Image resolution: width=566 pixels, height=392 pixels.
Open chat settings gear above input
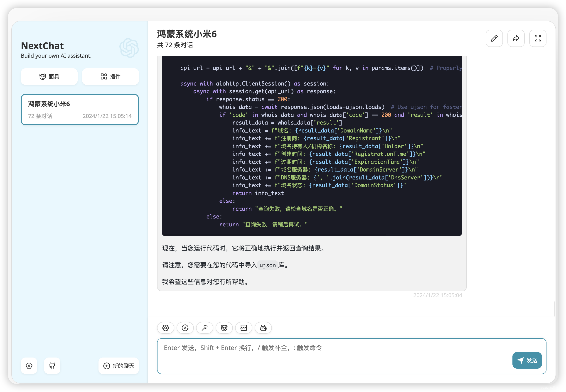pyautogui.click(x=166, y=328)
